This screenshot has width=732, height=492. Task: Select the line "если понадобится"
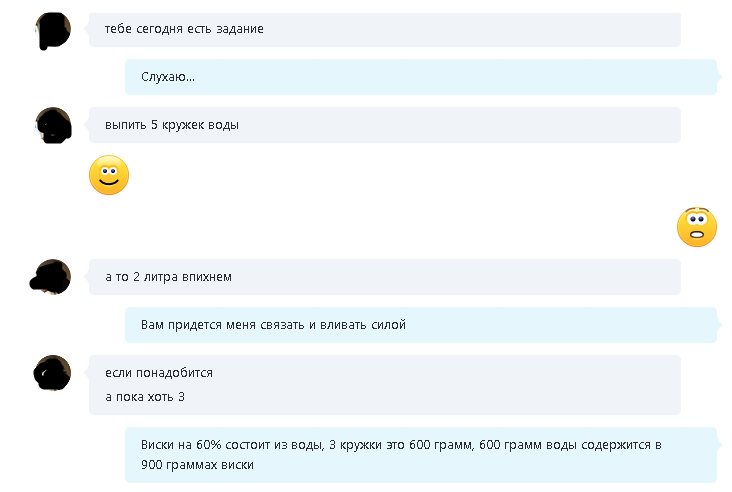pos(159,373)
